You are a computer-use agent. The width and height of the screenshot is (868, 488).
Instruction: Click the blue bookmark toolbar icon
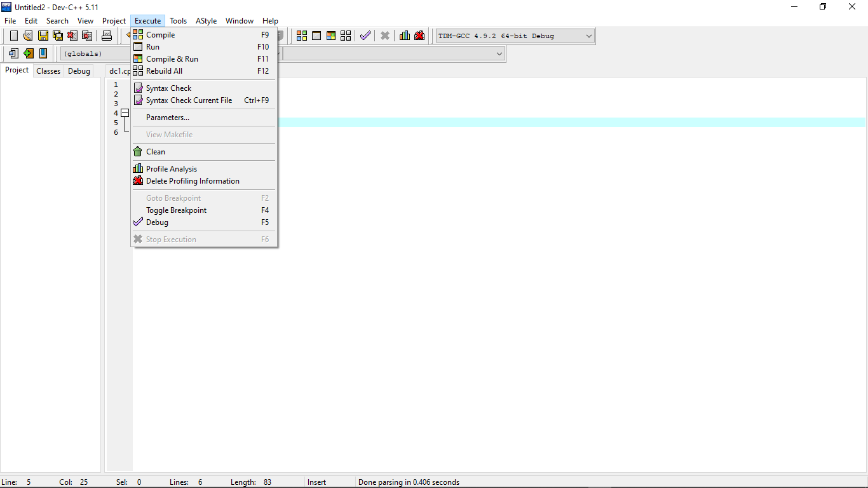[43, 53]
